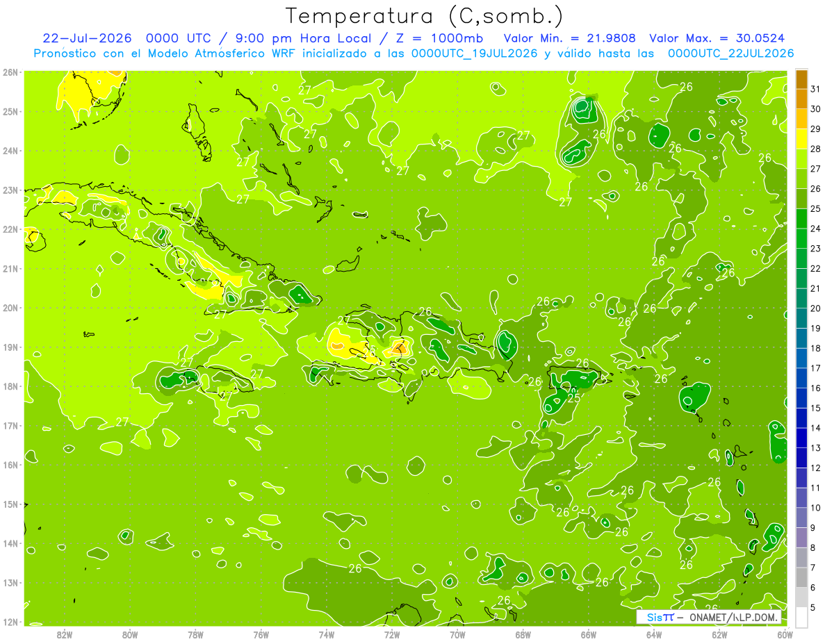This screenshot has height=644, width=834.
Task: Click the valid-until time "0000UTC_22JUL2026"
Action: click(731, 53)
